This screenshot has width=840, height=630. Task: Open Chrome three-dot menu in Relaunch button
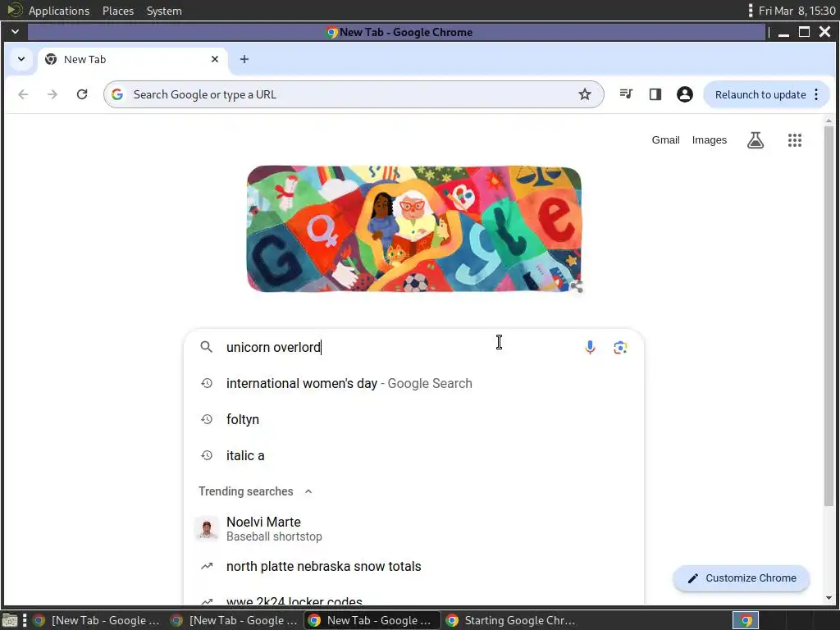coord(816,95)
